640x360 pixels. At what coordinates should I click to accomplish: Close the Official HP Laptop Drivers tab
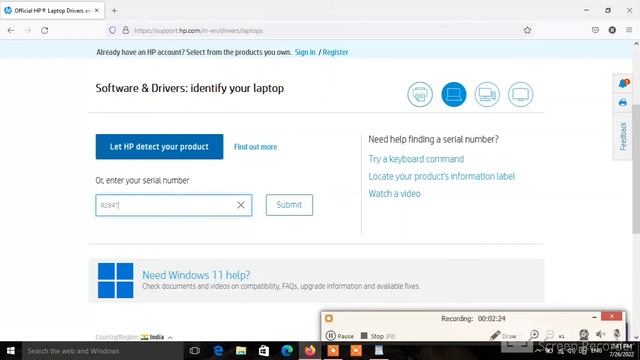tap(97, 11)
